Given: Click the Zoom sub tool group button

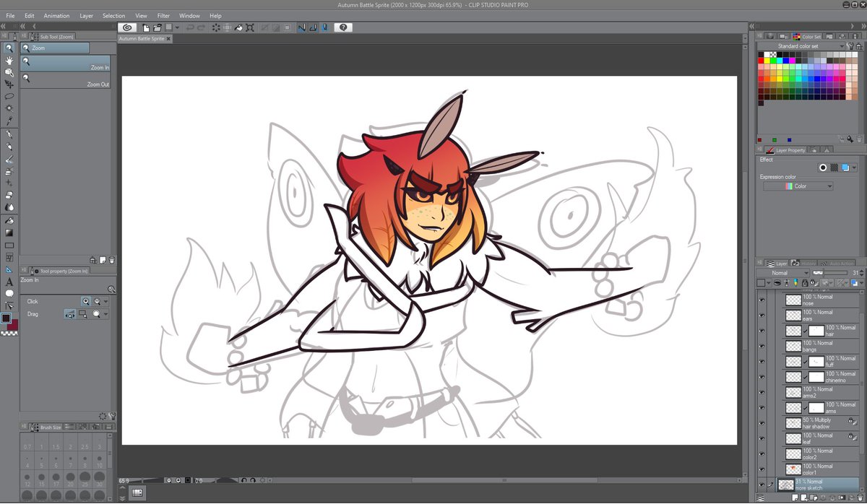Looking at the screenshot, I should click(56, 48).
